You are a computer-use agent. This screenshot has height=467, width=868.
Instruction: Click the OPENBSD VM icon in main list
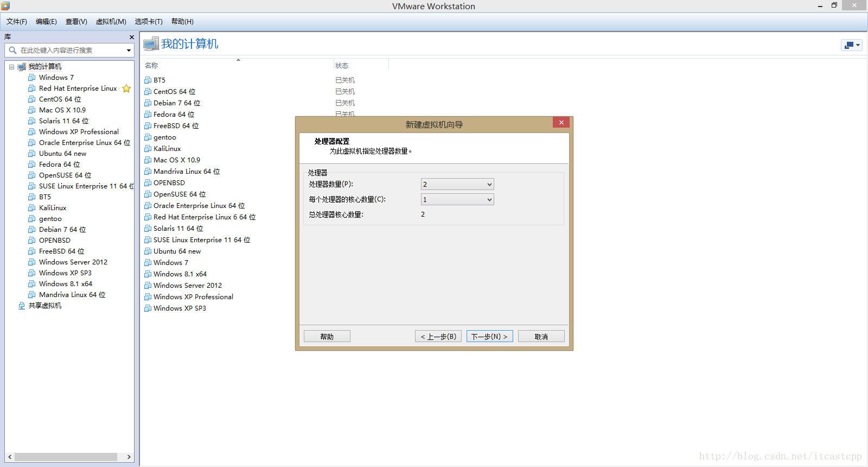[148, 182]
